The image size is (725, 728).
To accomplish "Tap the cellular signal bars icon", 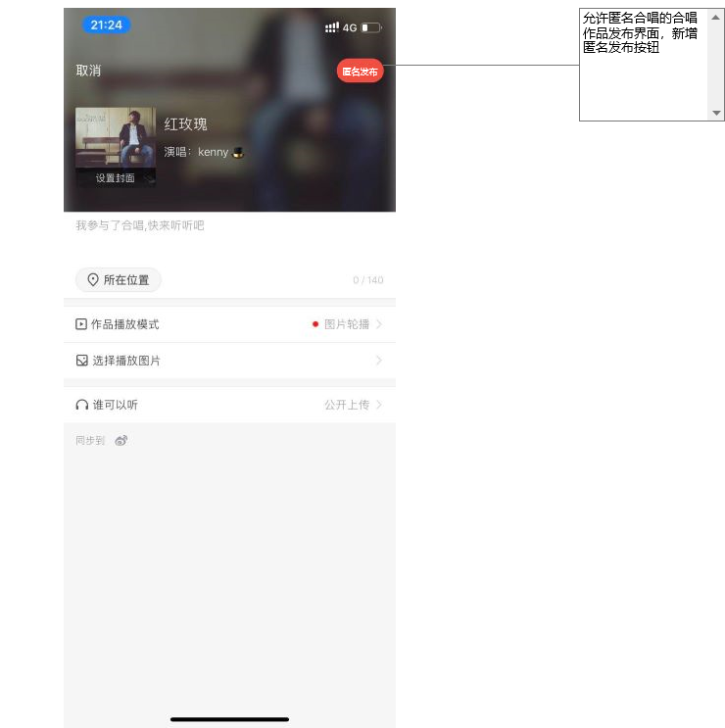I will pyautogui.click(x=332, y=27).
